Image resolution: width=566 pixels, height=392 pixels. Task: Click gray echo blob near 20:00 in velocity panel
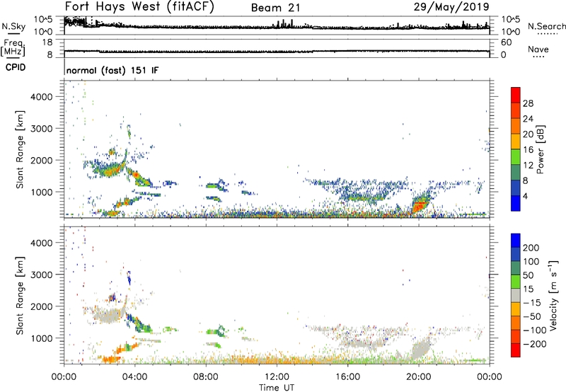pyautogui.click(x=421, y=349)
